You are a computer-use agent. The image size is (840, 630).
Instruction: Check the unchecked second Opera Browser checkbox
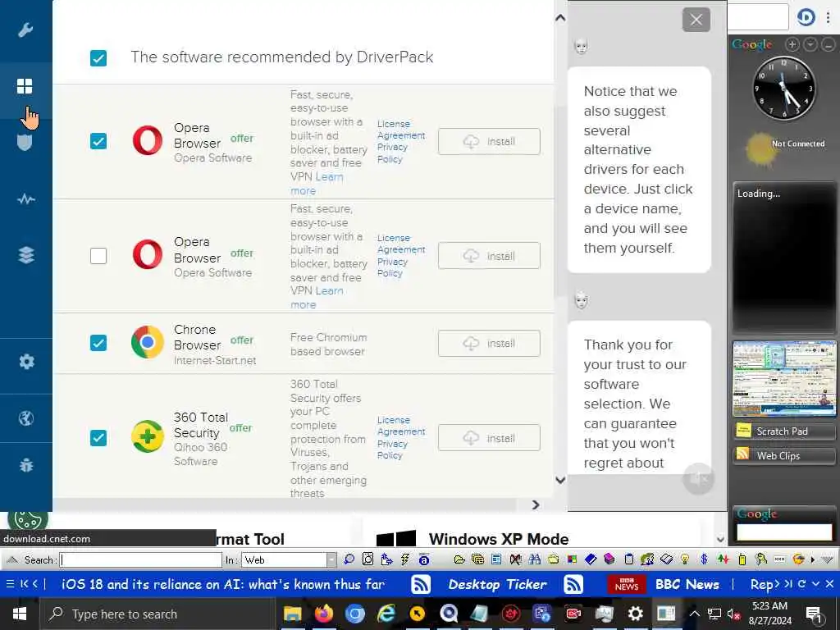[x=98, y=256]
